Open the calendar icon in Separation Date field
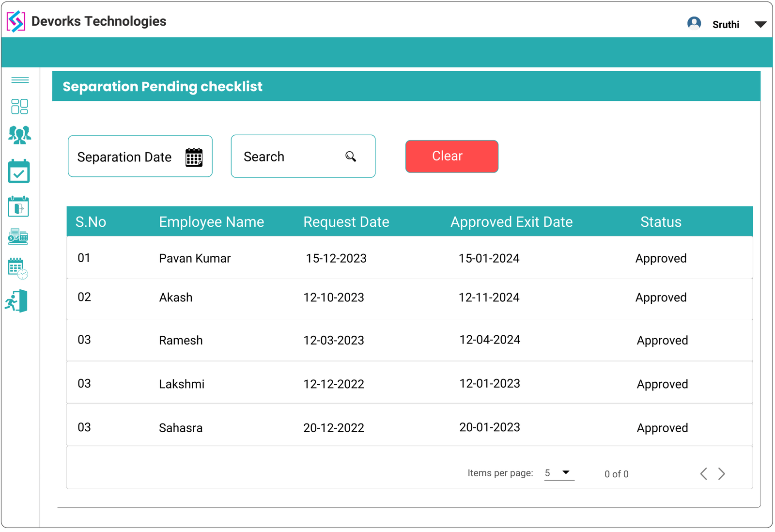This screenshot has height=532, width=775. [x=194, y=157]
